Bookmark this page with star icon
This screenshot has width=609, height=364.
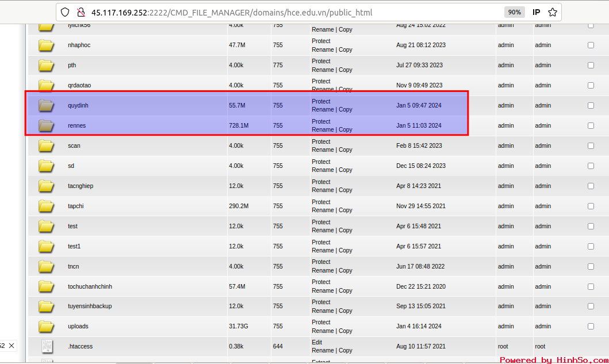click(x=552, y=13)
